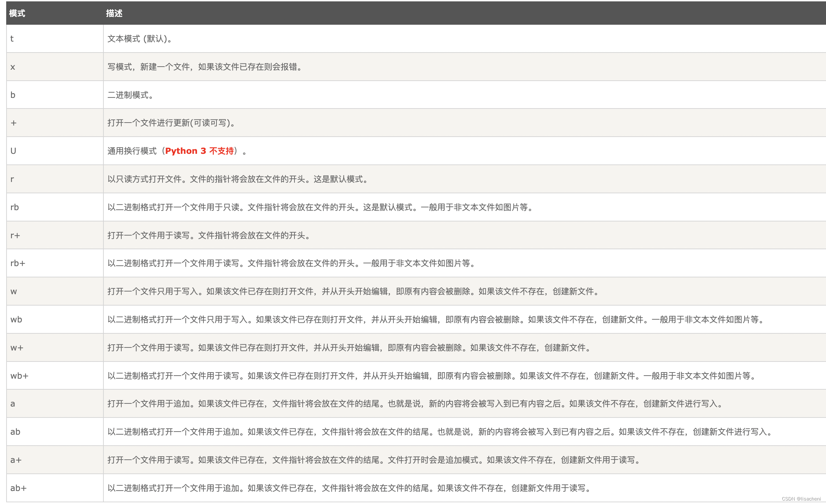
Task: Click the 'rb' mode cell
Action: [15, 207]
